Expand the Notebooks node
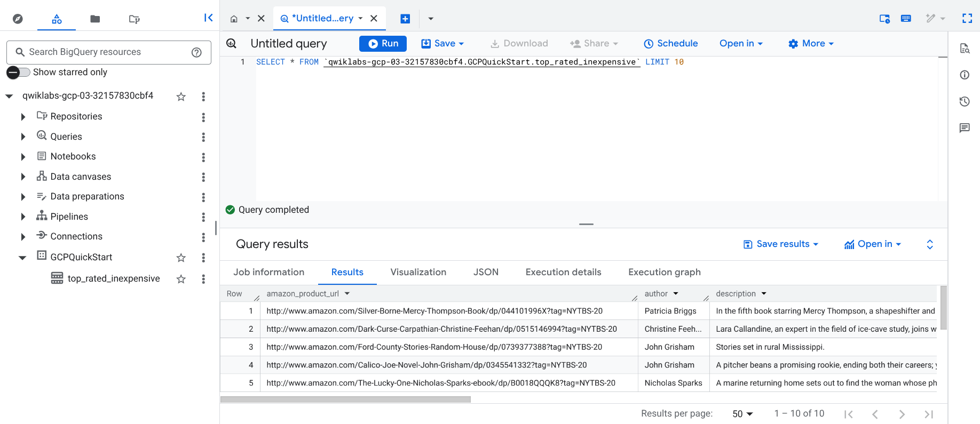The height and width of the screenshot is (424, 980). (x=23, y=157)
